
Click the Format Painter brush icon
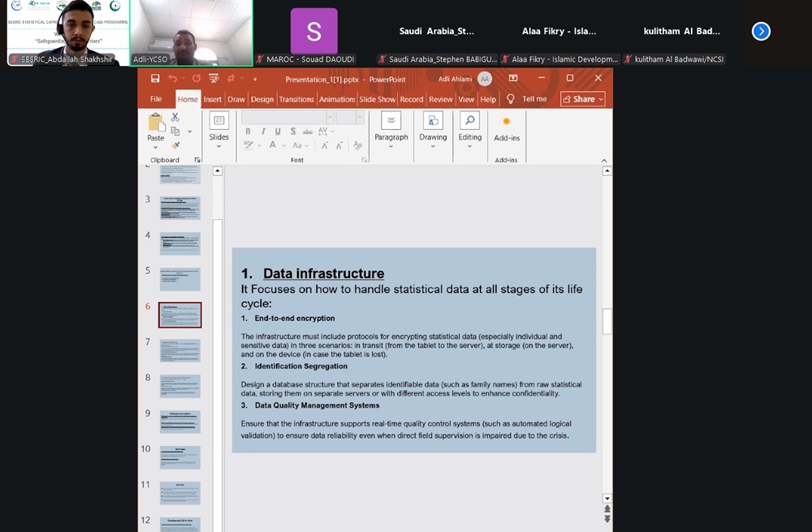pos(175,145)
